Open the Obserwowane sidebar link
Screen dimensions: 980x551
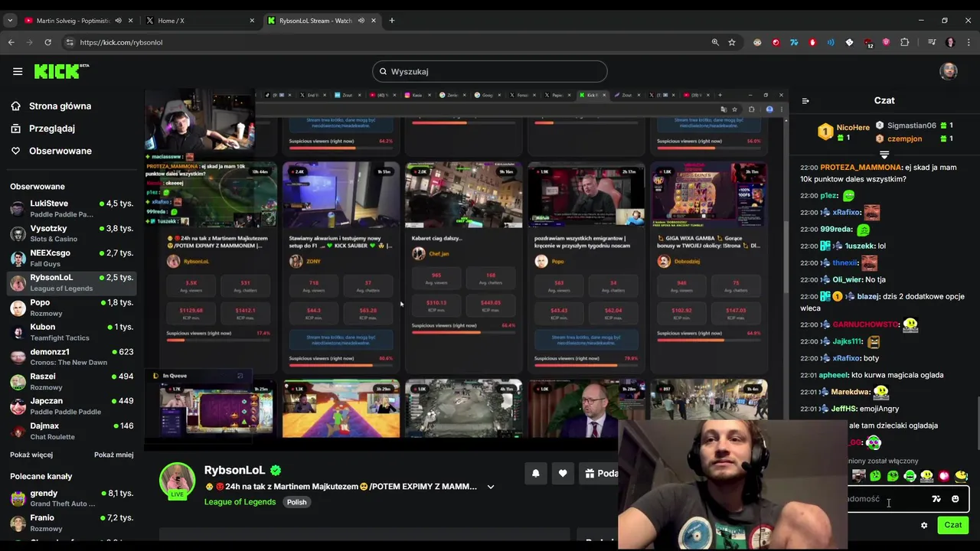pyautogui.click(x=60, y=151)
